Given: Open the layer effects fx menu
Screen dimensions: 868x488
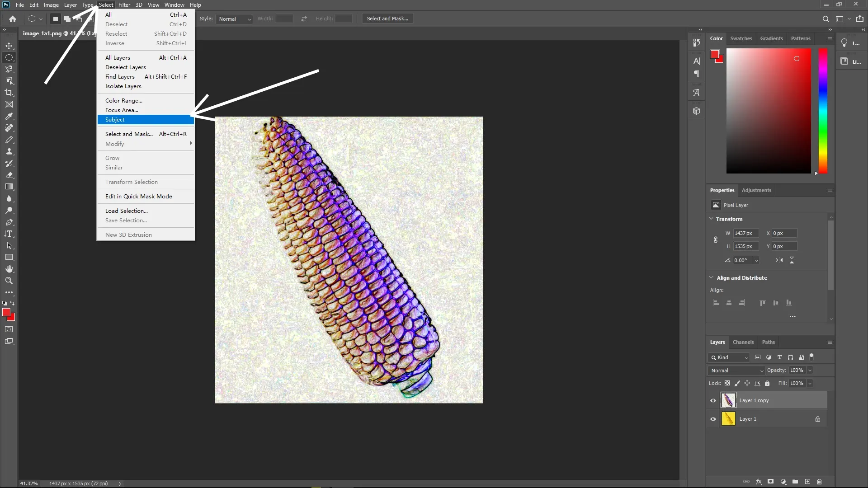Looking at the screenshot, I should [x=759, y=482].
